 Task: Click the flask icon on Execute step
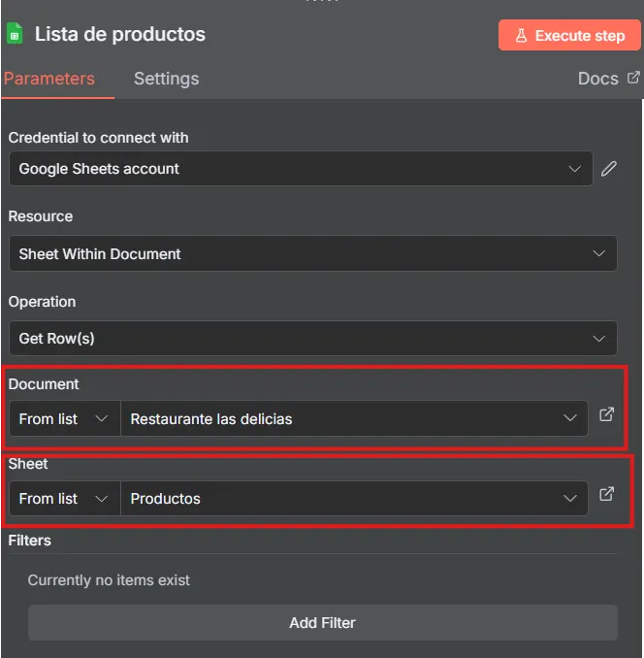point(521,36)
